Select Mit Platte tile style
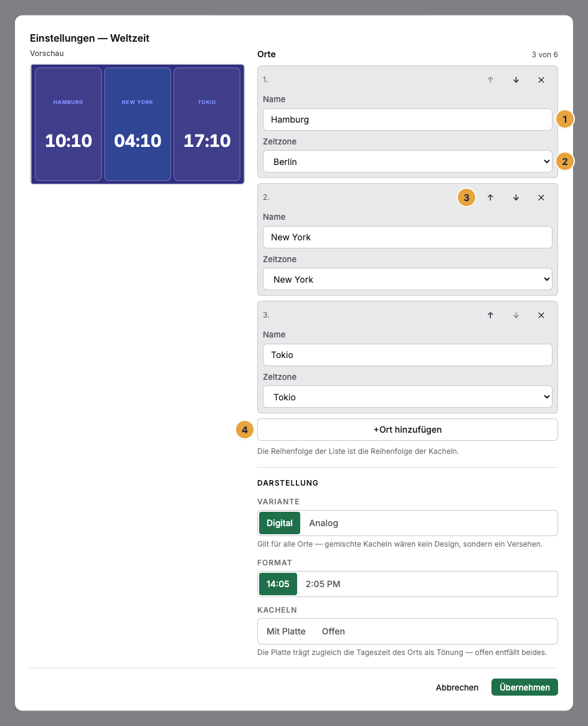This screenshot has height=726, width=588. click(286, 631)
